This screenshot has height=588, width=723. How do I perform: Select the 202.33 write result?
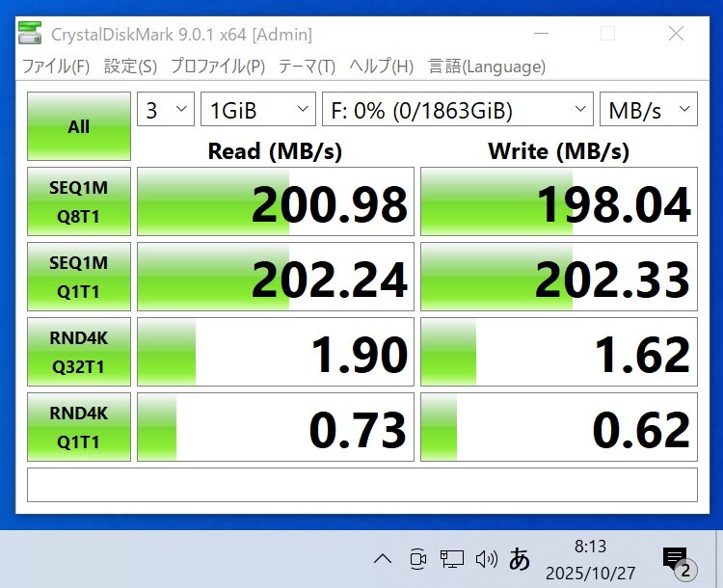tap(559, 277)
